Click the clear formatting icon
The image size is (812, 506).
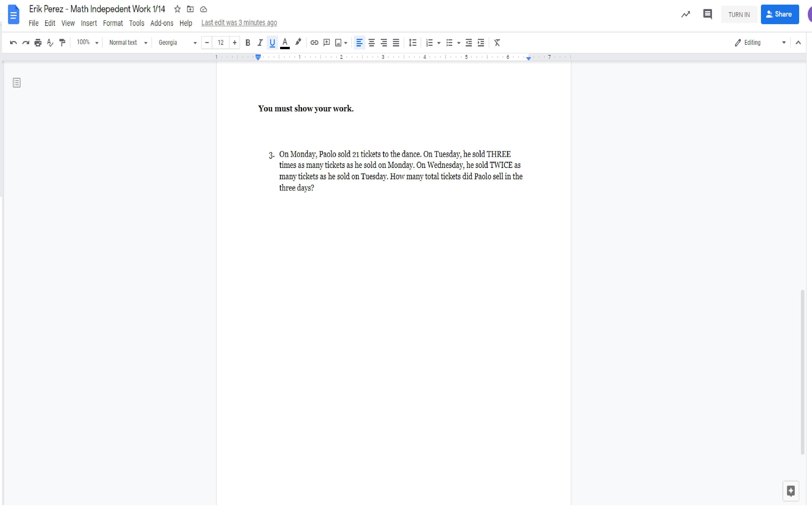[x=497, y=42]
